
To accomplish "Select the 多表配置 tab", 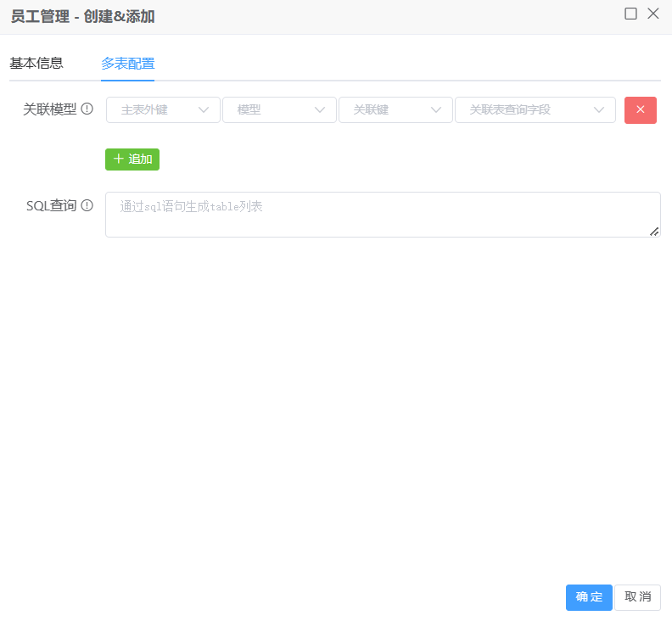I will coord(127,64).
